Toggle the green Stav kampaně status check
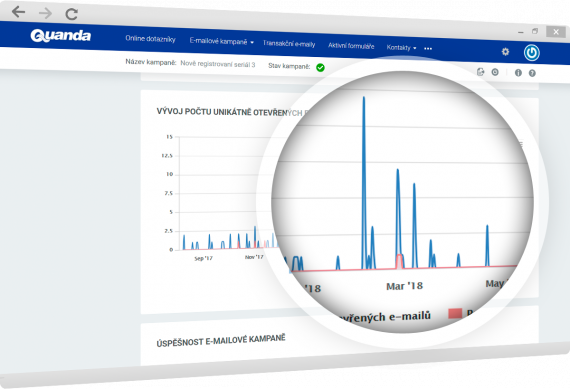The height and width of the screenshot is (389, 570). tap(320, 67)
